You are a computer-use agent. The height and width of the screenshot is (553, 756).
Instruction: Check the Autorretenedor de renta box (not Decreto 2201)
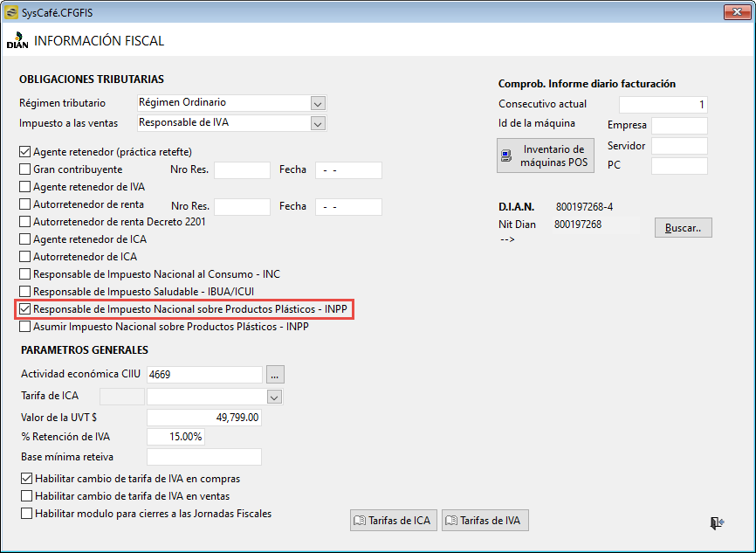(x=24, y=204)
